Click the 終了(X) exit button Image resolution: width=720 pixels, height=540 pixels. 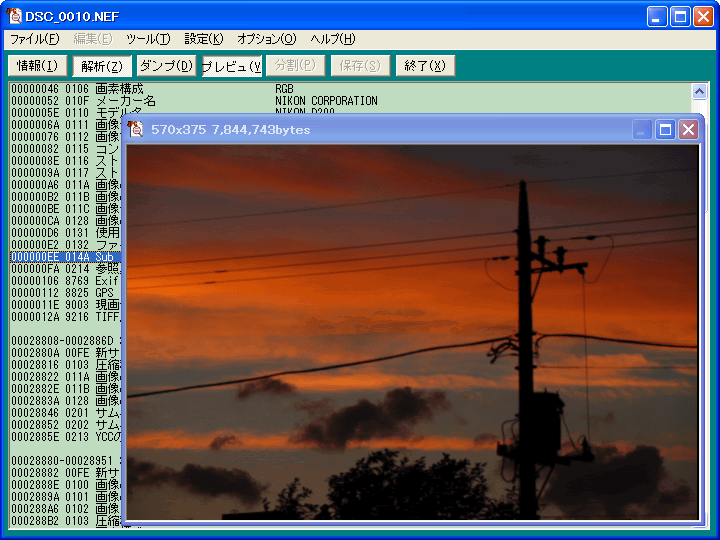(x=426, y=66)
